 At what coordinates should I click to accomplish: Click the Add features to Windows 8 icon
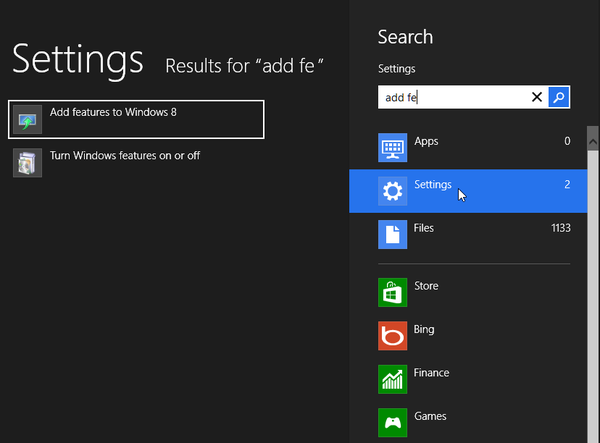coord(28,120)
